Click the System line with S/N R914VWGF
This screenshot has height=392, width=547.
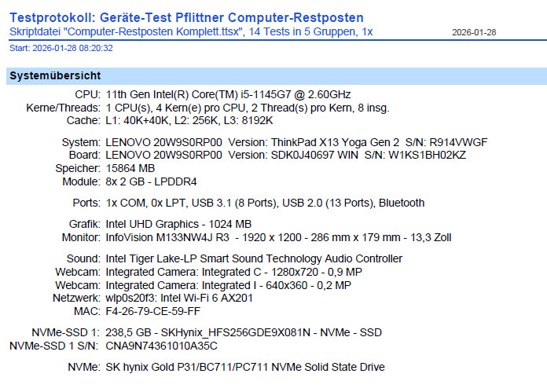pyautogui.click(x=296, y=142)
